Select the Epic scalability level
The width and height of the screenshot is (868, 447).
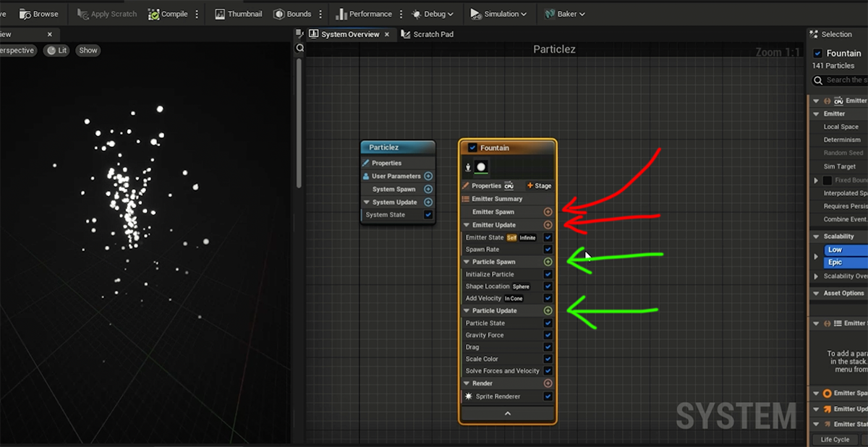[x=845, y=263]
